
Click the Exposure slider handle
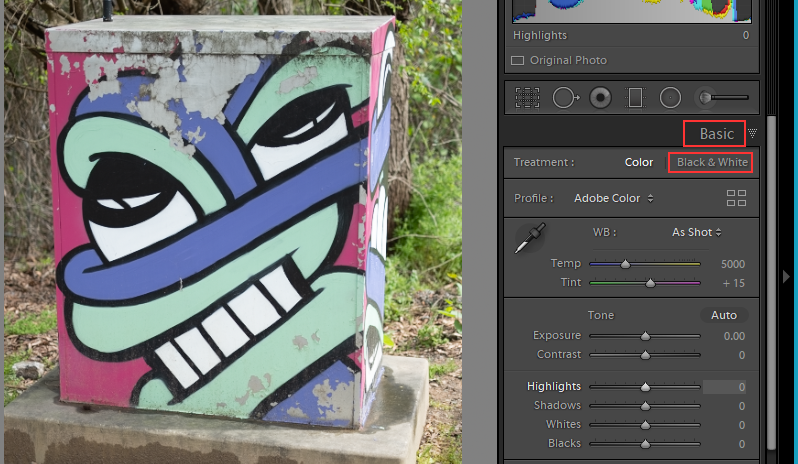(645, 336)
